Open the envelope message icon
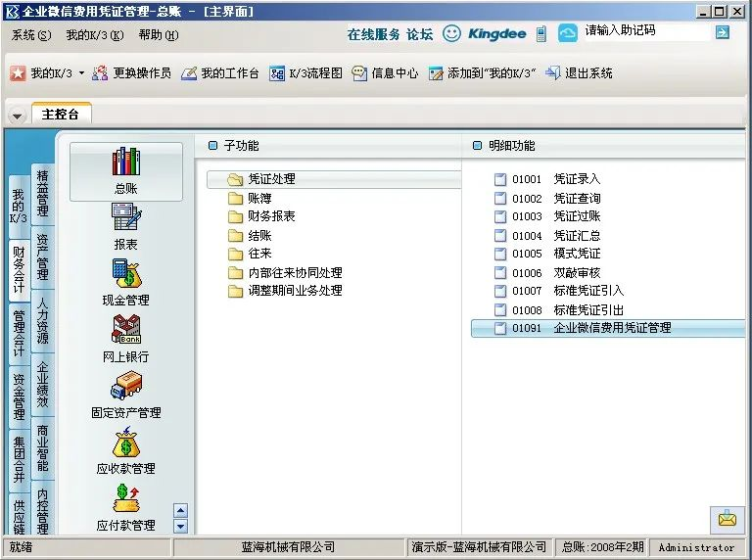752x560 pixels. click(x=728, y=519)
